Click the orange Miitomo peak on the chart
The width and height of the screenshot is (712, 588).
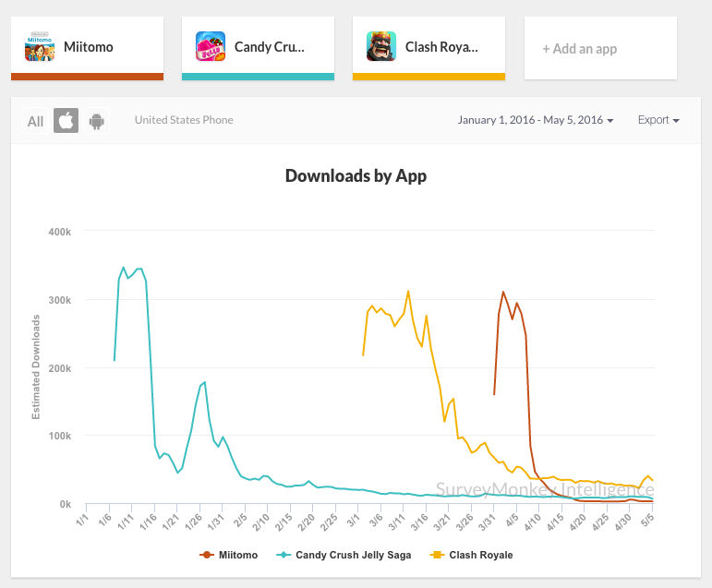point(503,293)
